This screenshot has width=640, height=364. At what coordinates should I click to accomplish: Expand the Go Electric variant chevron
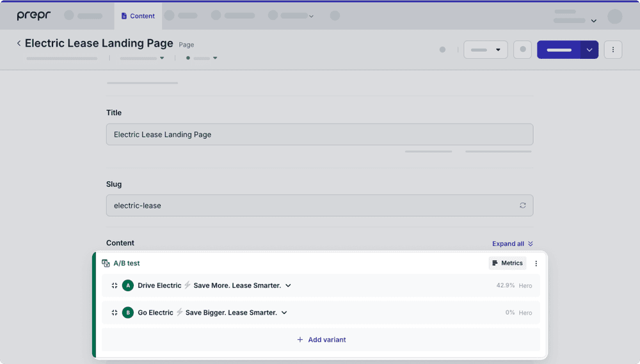pos(284,313)
